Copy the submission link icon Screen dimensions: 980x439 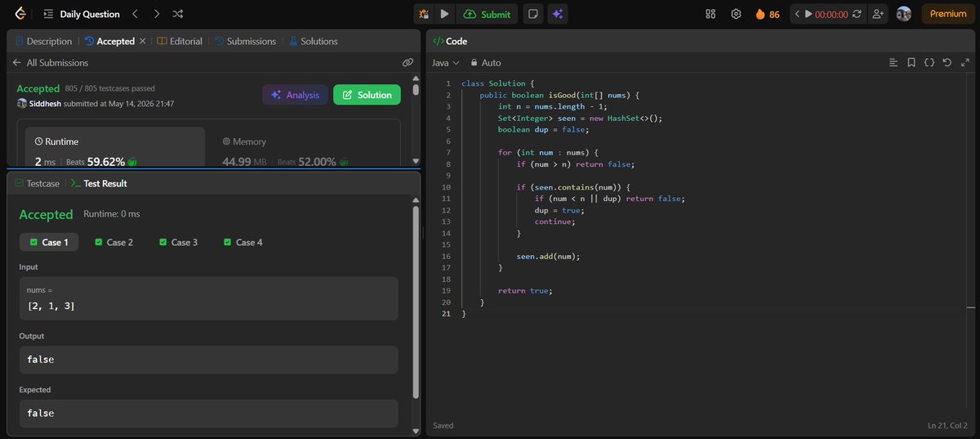[x=408, y=62]
